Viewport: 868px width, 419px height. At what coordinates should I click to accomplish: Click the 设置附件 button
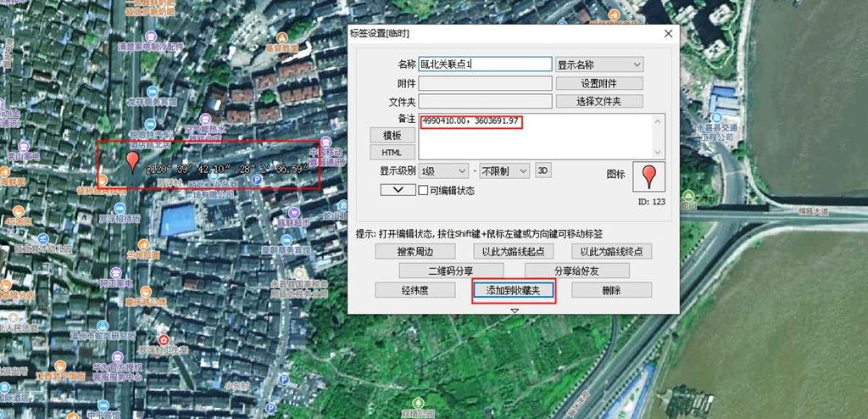tap(599, 83)
